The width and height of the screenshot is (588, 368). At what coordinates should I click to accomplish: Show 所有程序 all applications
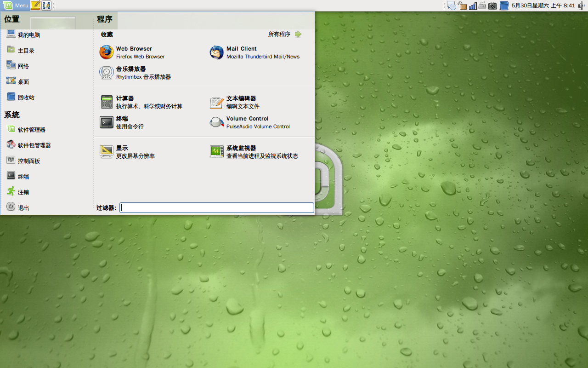[285, 34]
